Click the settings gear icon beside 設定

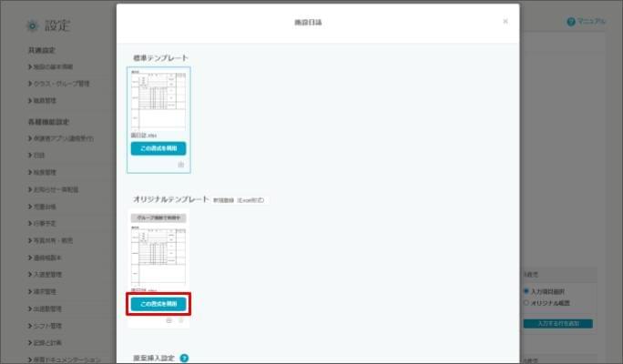33,25
